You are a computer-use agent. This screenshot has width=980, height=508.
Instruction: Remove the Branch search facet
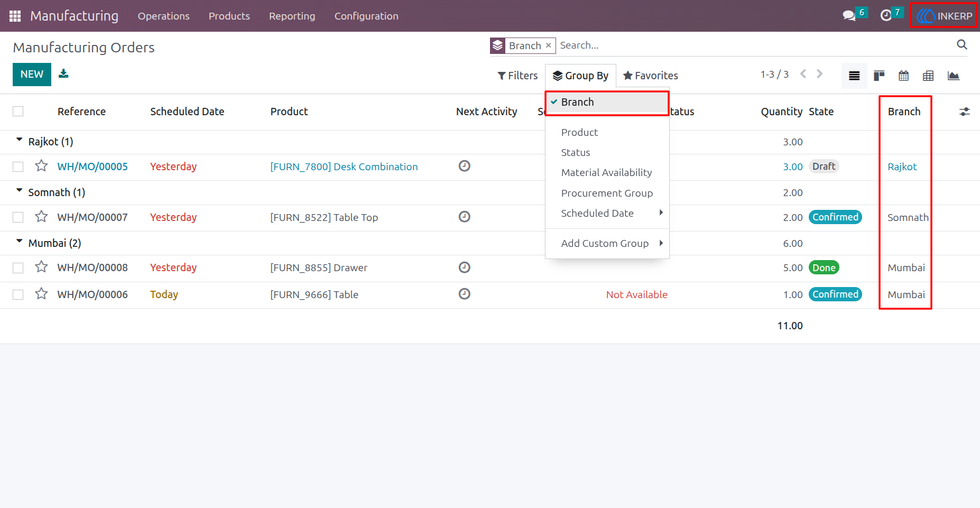pos(549,45)
